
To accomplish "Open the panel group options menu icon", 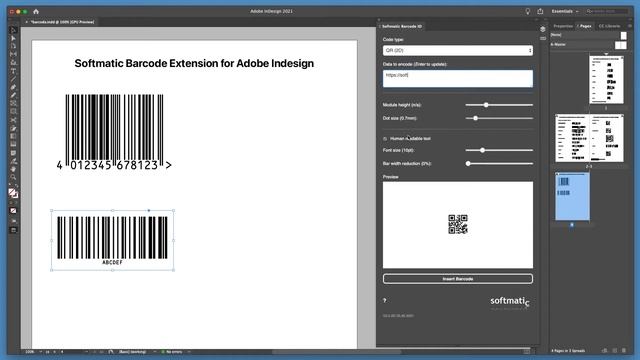I will coord(629,26).
